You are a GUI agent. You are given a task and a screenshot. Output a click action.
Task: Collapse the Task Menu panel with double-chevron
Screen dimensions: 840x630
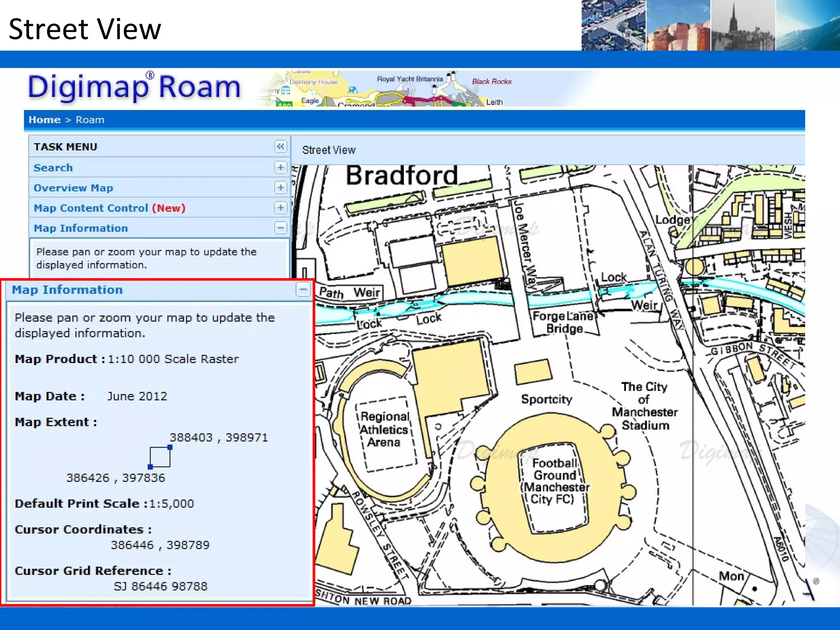[281, 146]
